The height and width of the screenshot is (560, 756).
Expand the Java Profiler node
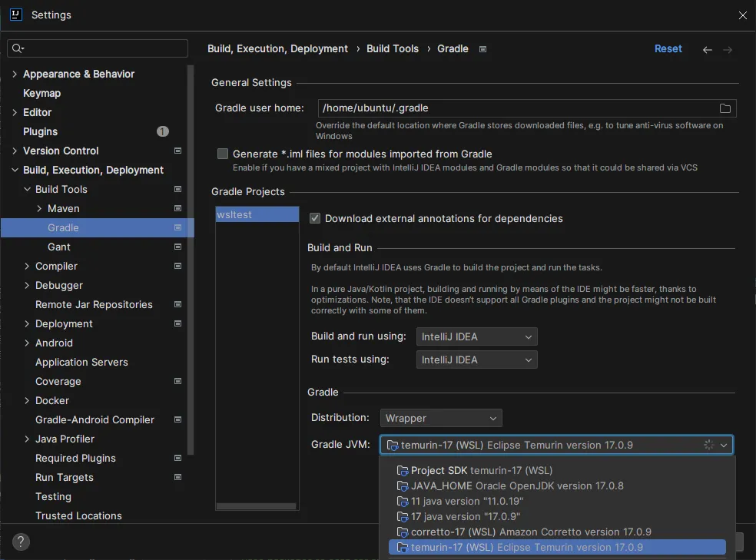27,439
